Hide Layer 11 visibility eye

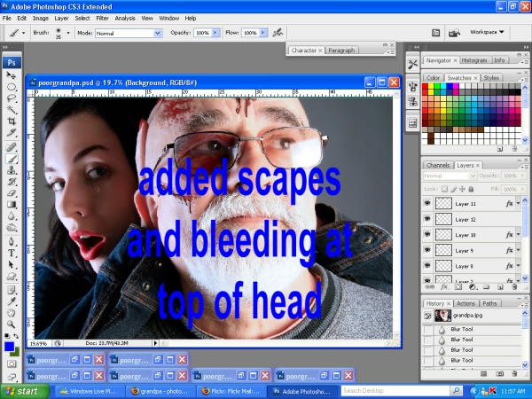pos(427,203)
